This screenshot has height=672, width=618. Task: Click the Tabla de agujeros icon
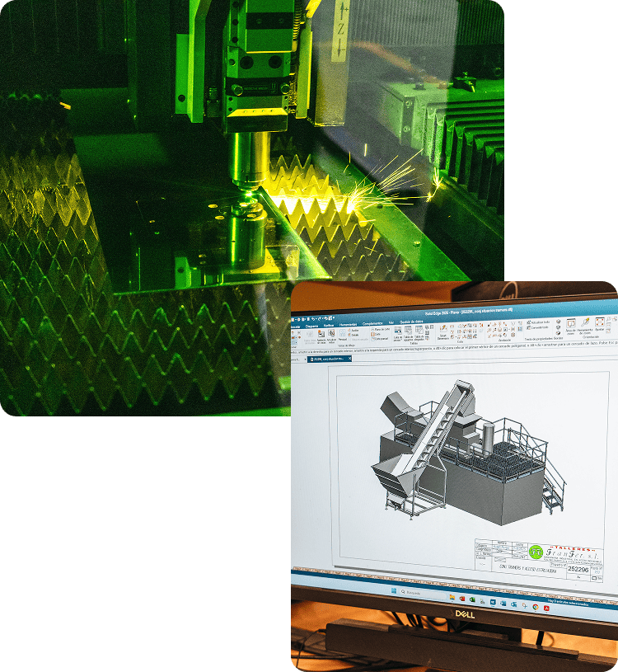[409, 331]
